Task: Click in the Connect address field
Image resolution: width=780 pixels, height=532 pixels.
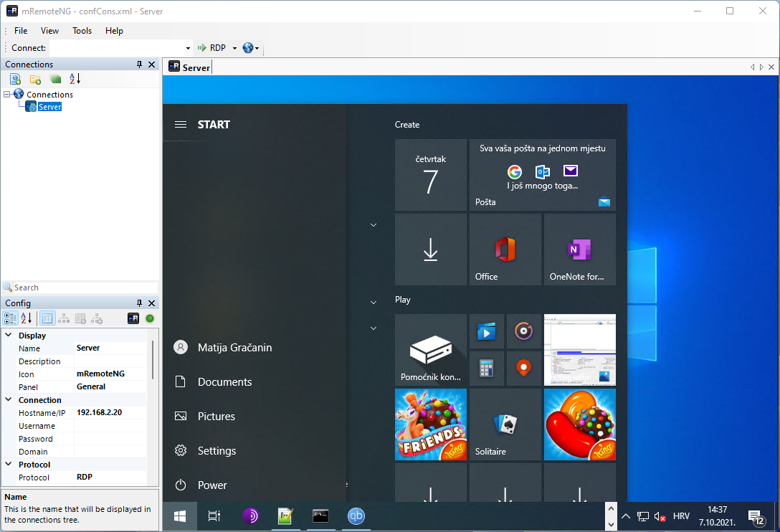Action: pyautogui.click(x=117, y=48)
